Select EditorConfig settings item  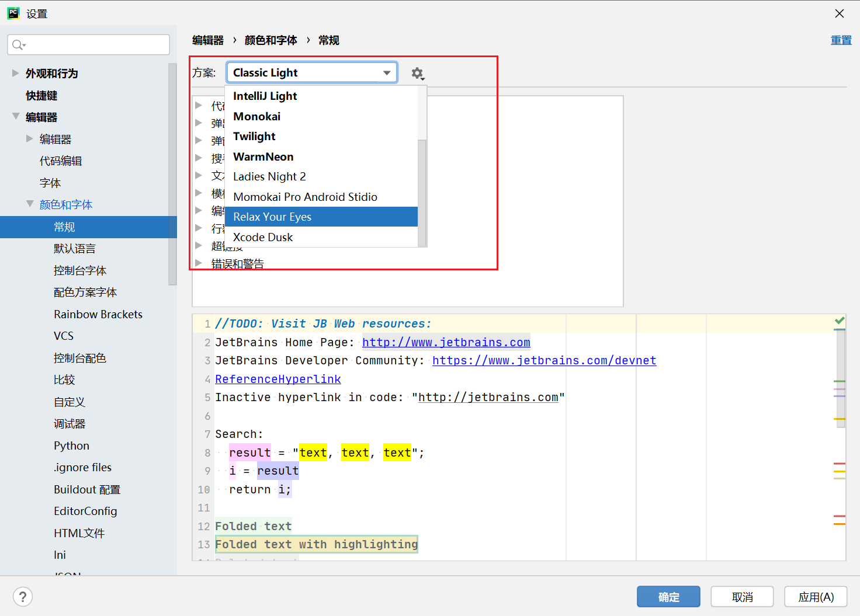(x=85, y=511)
